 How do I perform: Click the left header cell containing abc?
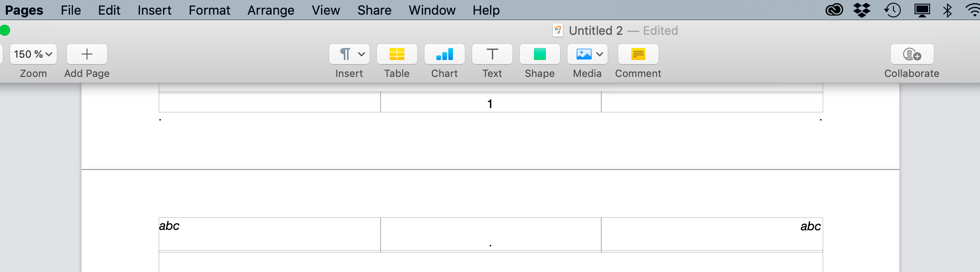(269, 234)
